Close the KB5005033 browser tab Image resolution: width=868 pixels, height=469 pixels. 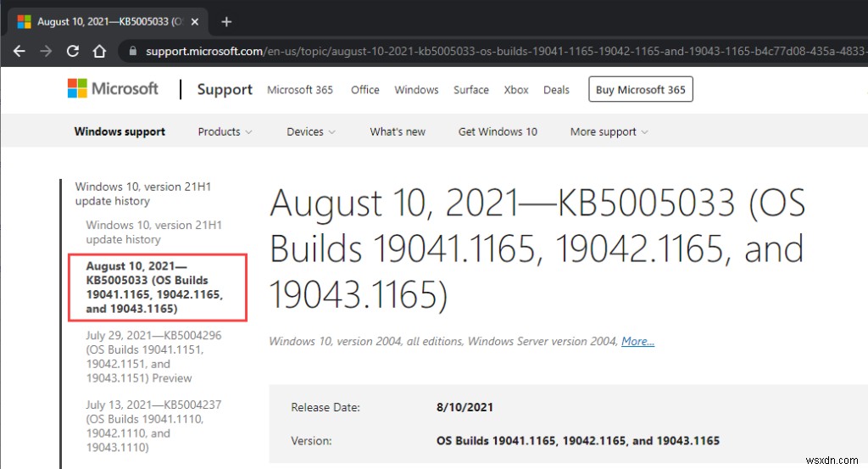click(x=195, y=21)
